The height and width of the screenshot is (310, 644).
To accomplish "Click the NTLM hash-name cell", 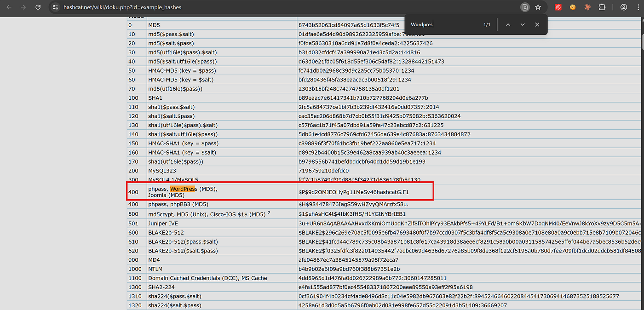I will coord(222,269).
